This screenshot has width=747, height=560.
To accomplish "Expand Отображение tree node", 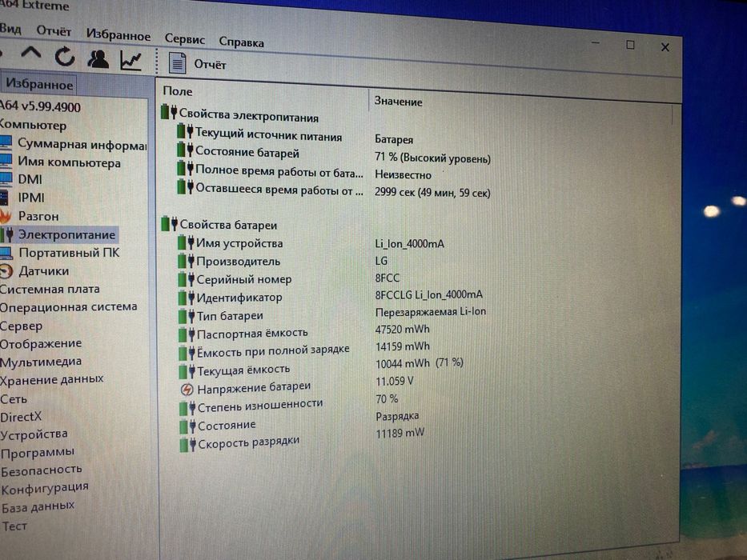I will point(41,343).
